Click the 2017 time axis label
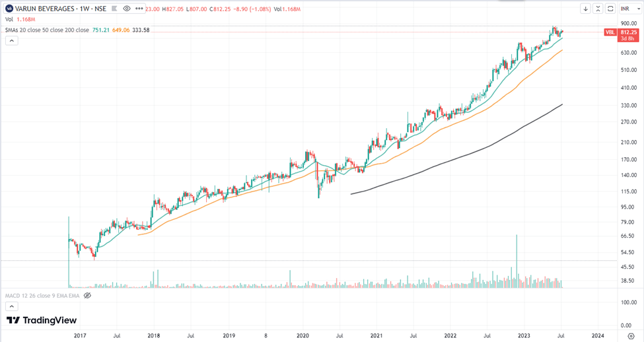 (80, 335)
